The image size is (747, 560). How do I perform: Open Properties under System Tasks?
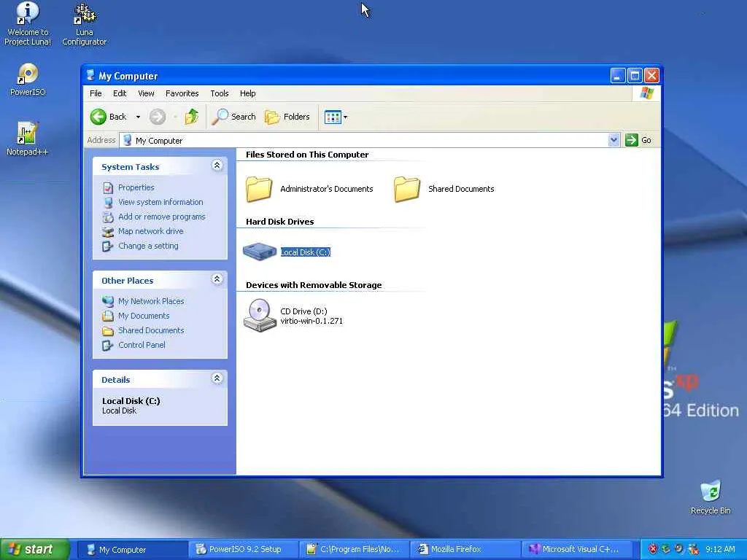[136, 187]
